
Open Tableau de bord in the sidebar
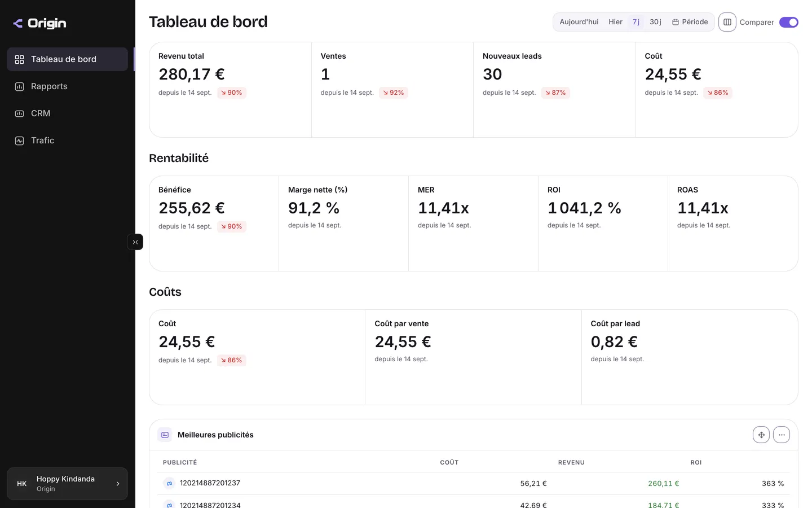67,59
